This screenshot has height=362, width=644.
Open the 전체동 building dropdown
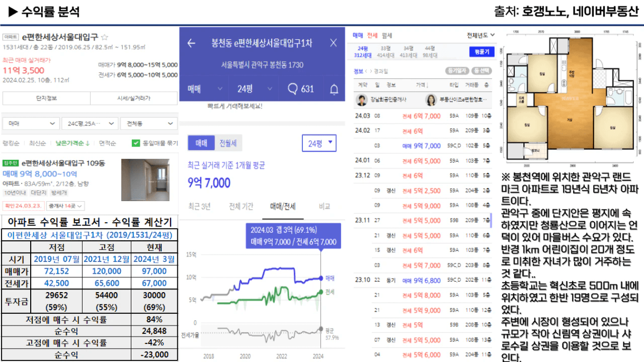click(x=148, y=123)
